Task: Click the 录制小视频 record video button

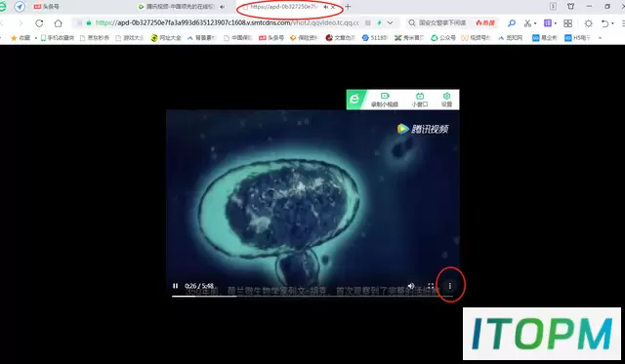Action: click(x=384, y=100)
